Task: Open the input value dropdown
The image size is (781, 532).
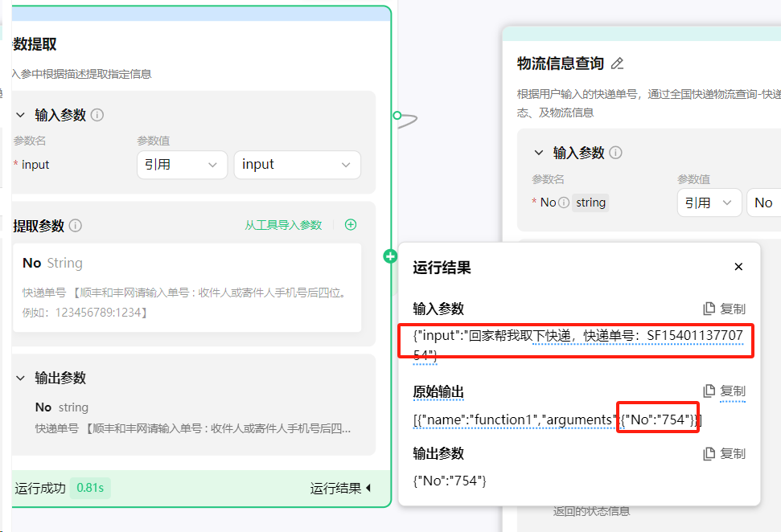Action: (298, 165)
